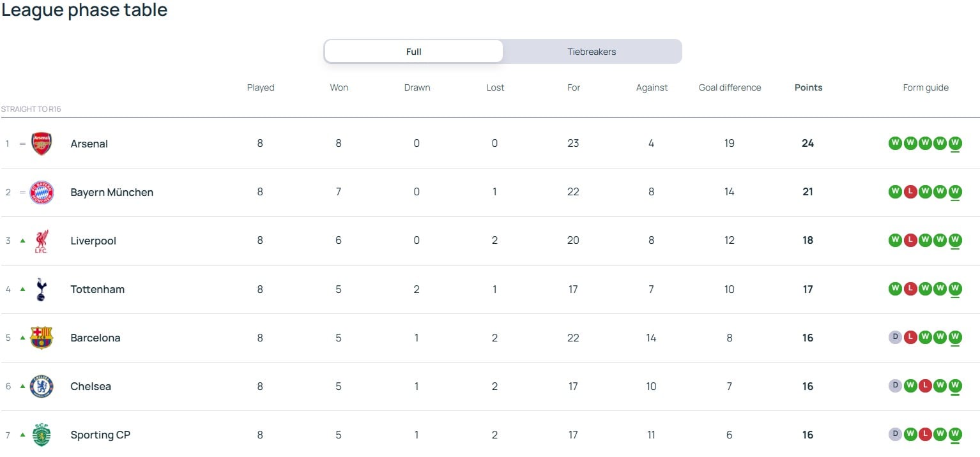Open the Tottenham team link
The image size is (980, 457).
tap(97, 289)
